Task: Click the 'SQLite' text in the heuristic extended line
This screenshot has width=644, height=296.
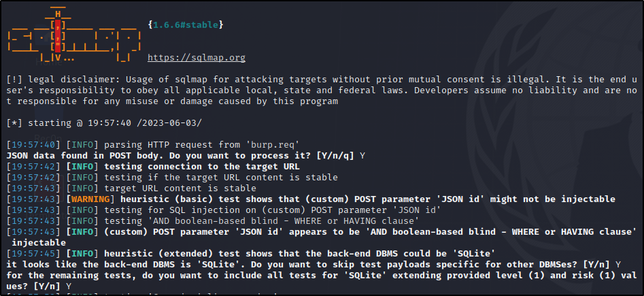Action: point(475,254)
